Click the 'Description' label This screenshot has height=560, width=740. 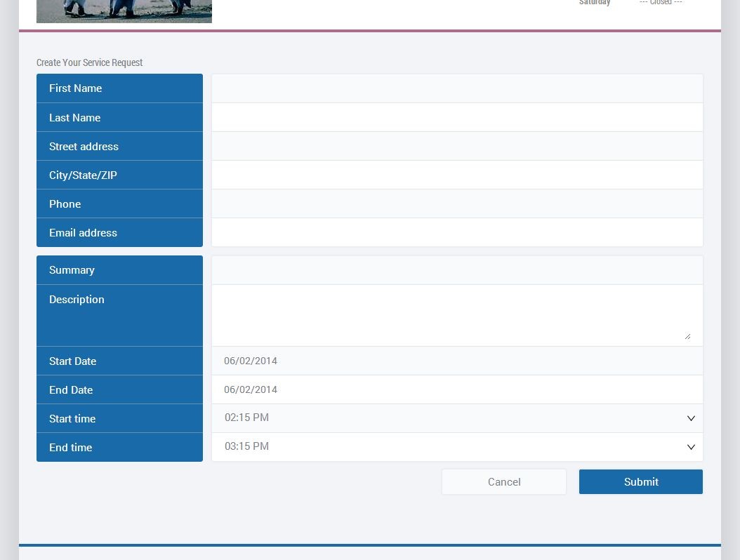pyautogui.click(x=77, y=300)
